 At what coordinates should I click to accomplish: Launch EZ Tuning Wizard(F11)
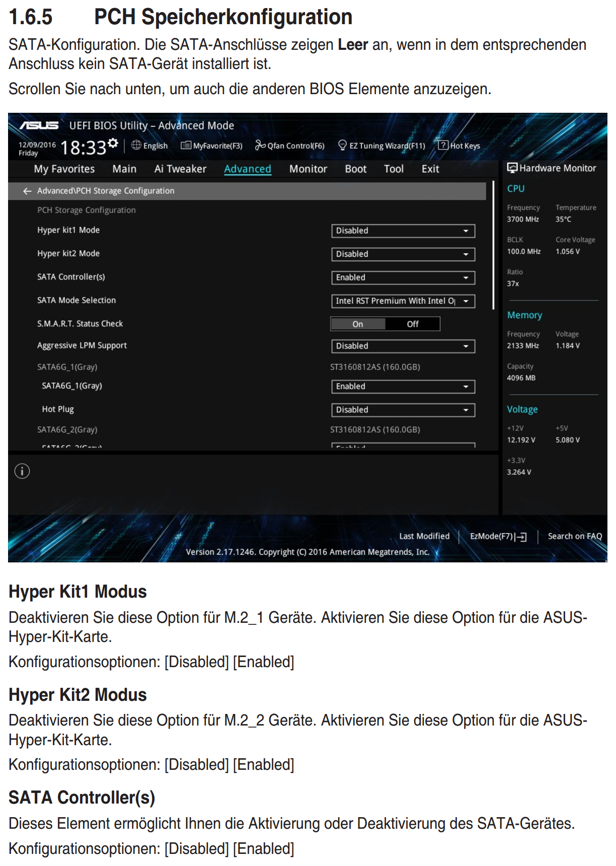coord(381,146)
